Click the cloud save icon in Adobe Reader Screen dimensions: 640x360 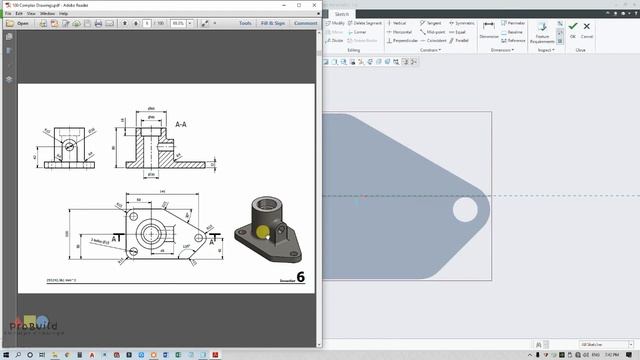(x=76, y=24)
